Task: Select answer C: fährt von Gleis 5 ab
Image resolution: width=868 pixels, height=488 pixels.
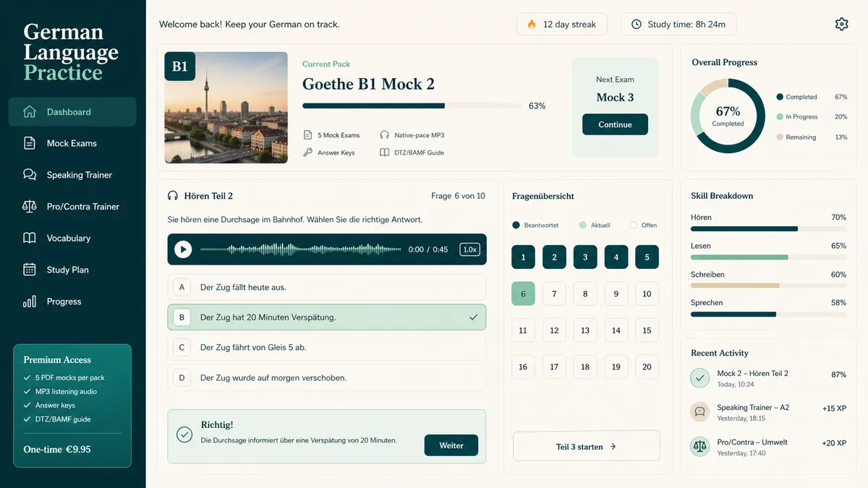Action: 327,347
